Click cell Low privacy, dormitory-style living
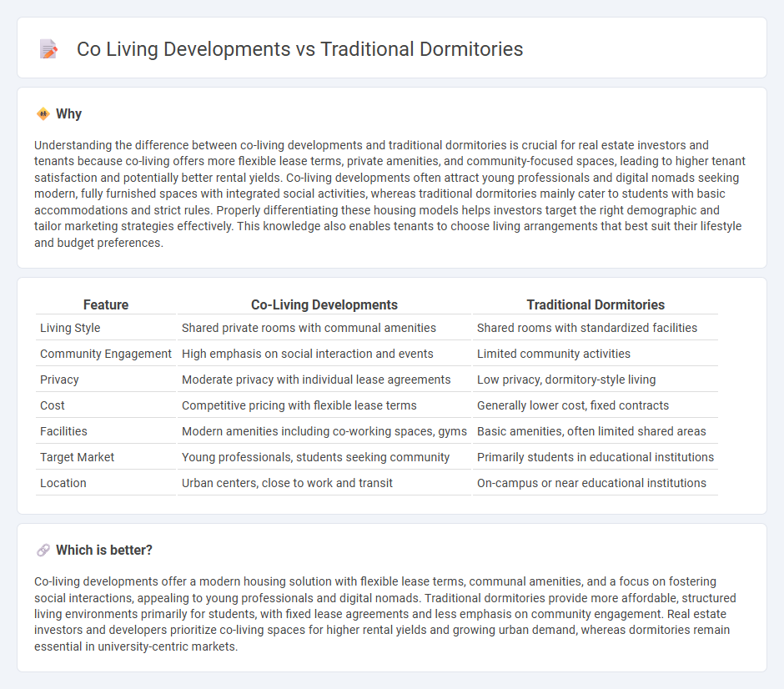Viewport: 784px width, 689px height. click(x=566, y=380)
